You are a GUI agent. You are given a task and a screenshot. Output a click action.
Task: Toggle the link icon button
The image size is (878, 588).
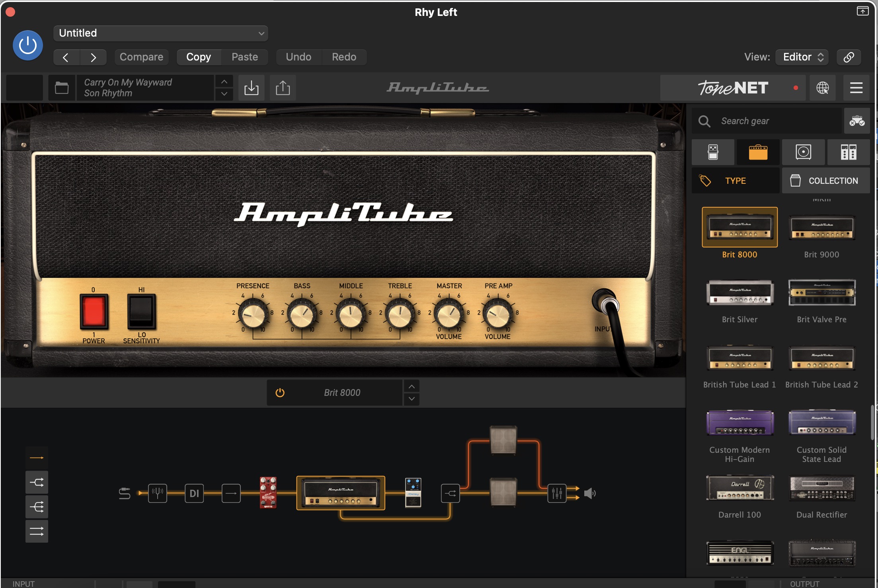(x=849, y=57)
